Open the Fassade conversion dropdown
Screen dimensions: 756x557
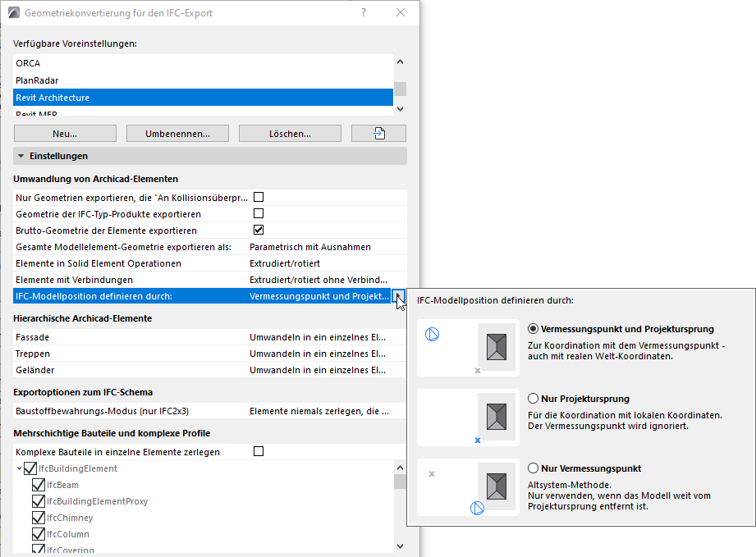pos(317,337)
